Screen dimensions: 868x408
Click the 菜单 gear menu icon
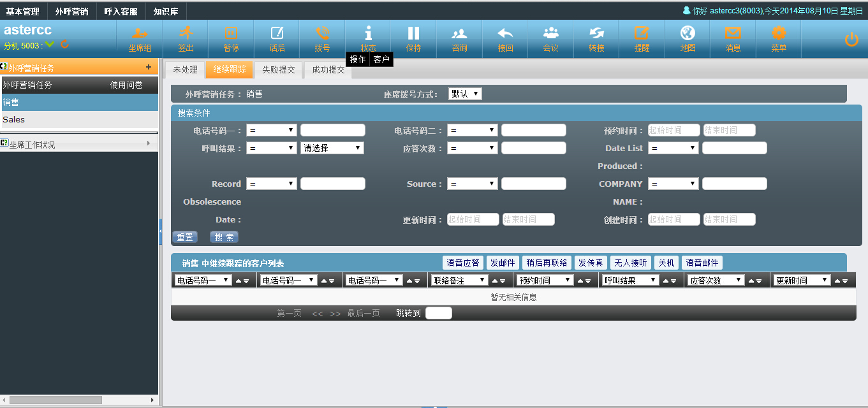pyautogui.click(x=779, y=34)
